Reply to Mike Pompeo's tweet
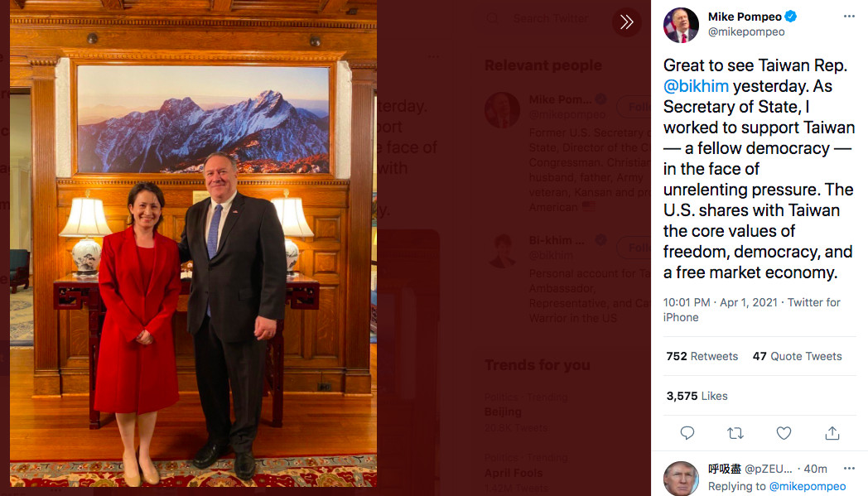 (687, 433)
